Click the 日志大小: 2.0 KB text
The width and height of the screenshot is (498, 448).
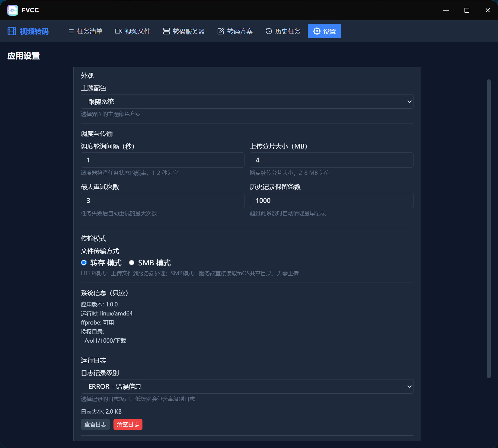101,411
